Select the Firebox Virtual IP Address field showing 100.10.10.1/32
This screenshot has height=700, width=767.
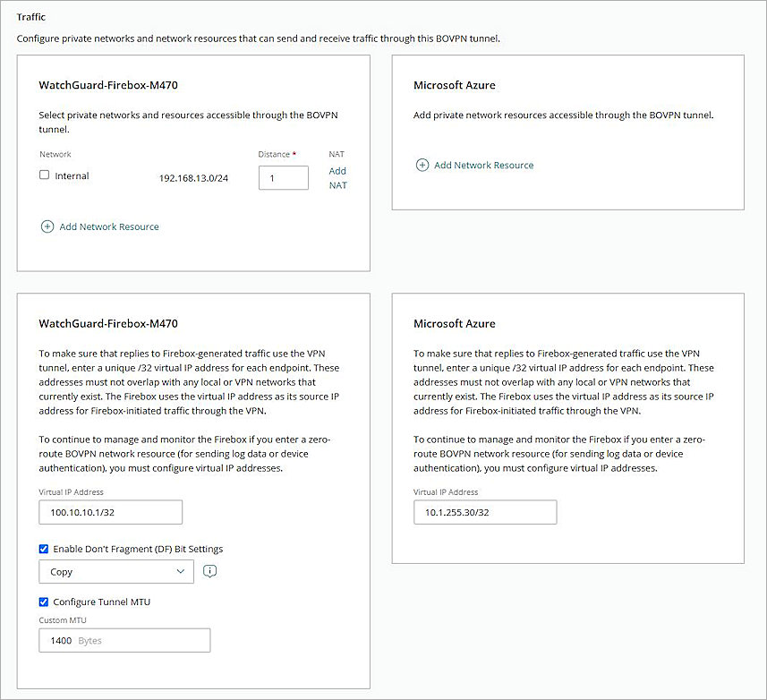pos(110,511)
